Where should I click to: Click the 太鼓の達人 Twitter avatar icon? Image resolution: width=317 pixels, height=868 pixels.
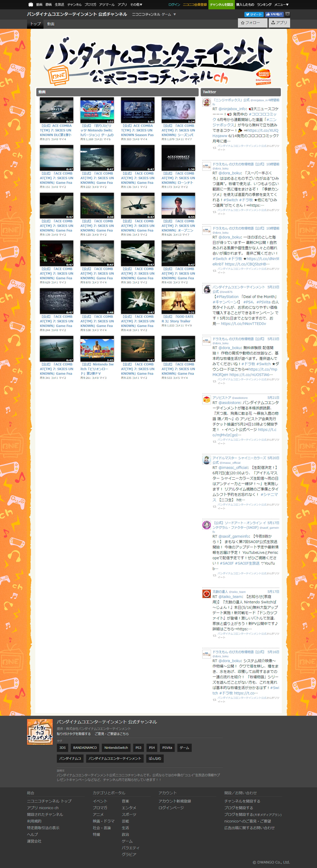click(x=206, y=594)
